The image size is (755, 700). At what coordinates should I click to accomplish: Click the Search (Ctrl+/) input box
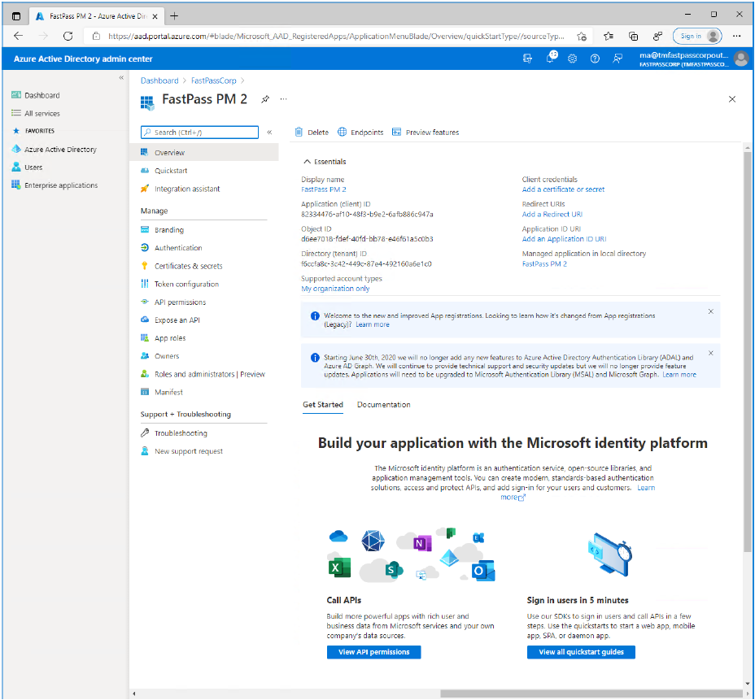click(x=200, y=133)
